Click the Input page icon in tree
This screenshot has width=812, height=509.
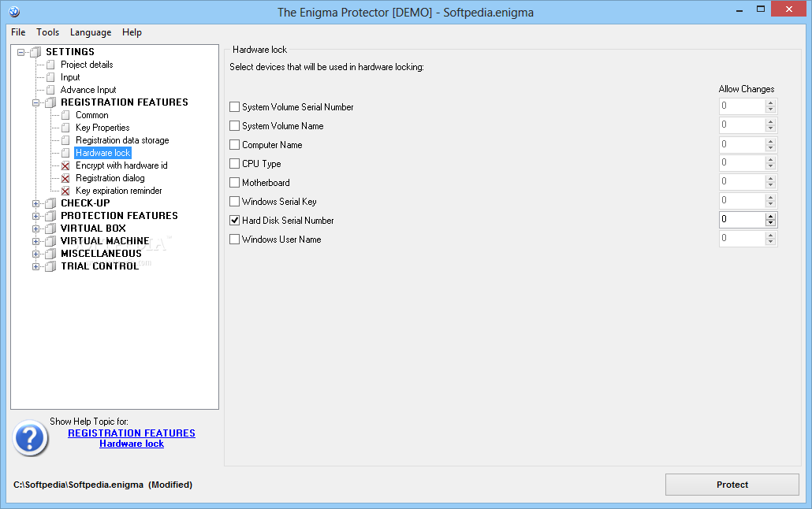(x=50, y=77)
